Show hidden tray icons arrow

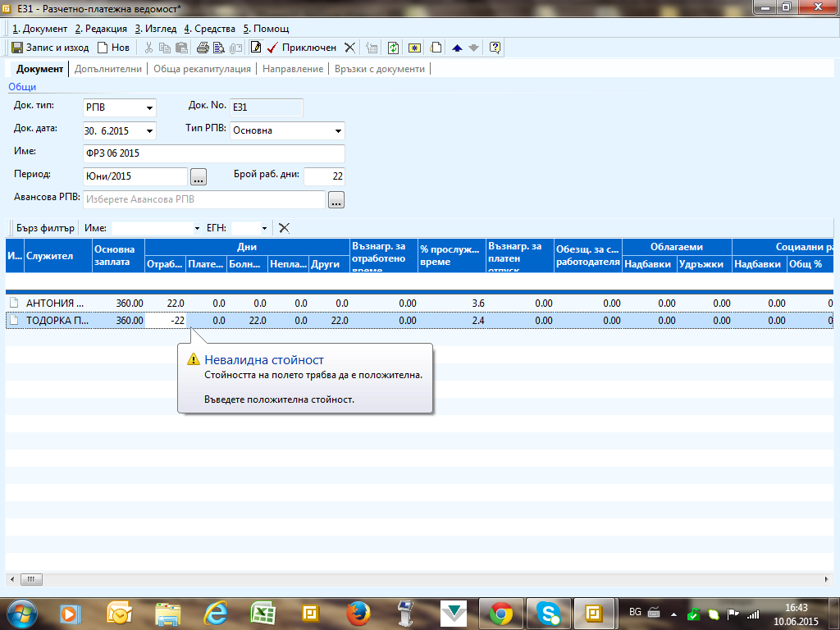[674, 614]
